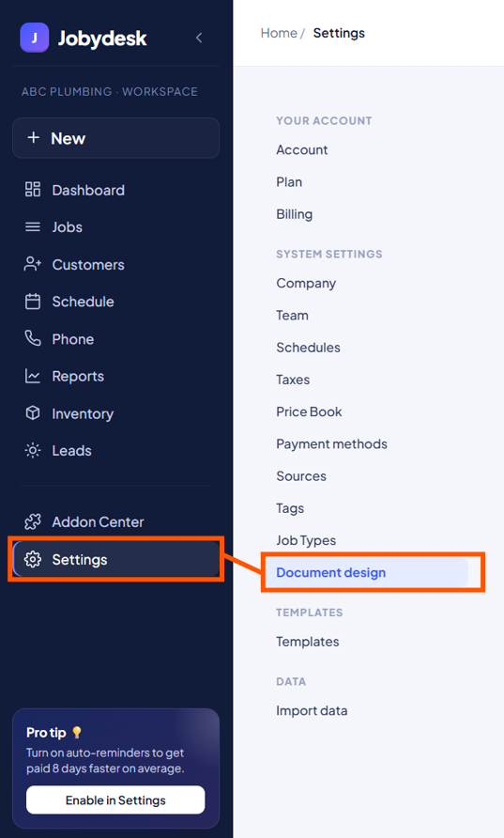Select Settings in the sidebar
Image resolution: width=504 pixels, height=838 pixels.
tap(115, 559)
